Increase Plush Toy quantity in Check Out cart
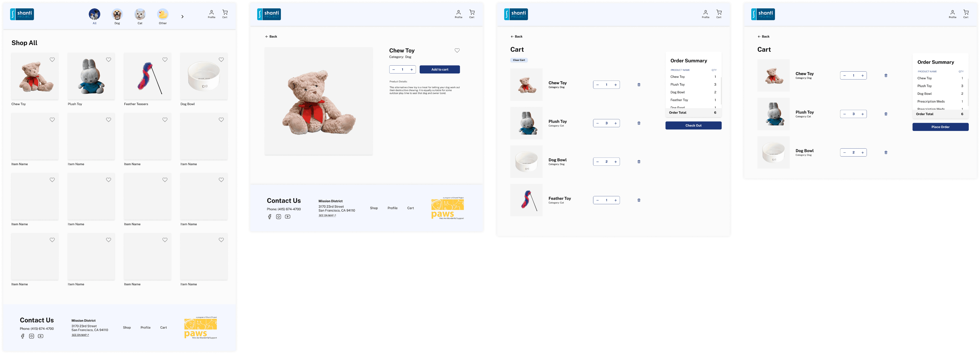Screen dimensions: 980x354 click(x=616, y=123)
